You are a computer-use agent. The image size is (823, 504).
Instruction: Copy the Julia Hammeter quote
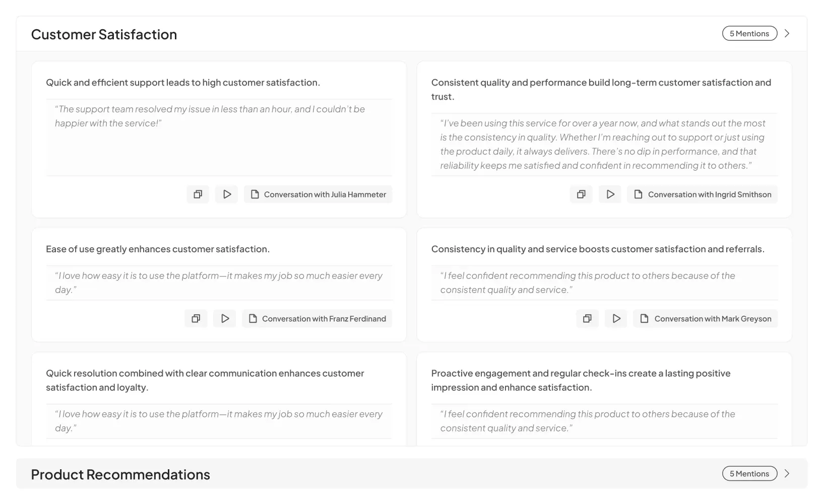point(198,194)
